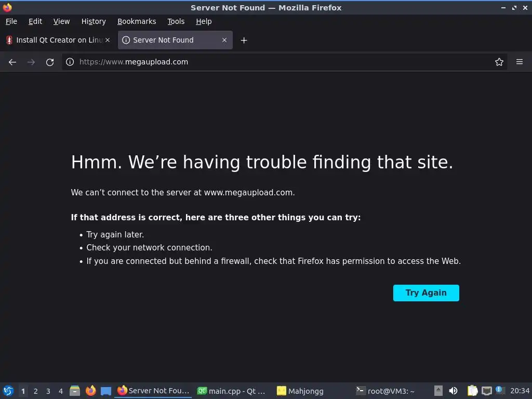Reload the current page

50,62
